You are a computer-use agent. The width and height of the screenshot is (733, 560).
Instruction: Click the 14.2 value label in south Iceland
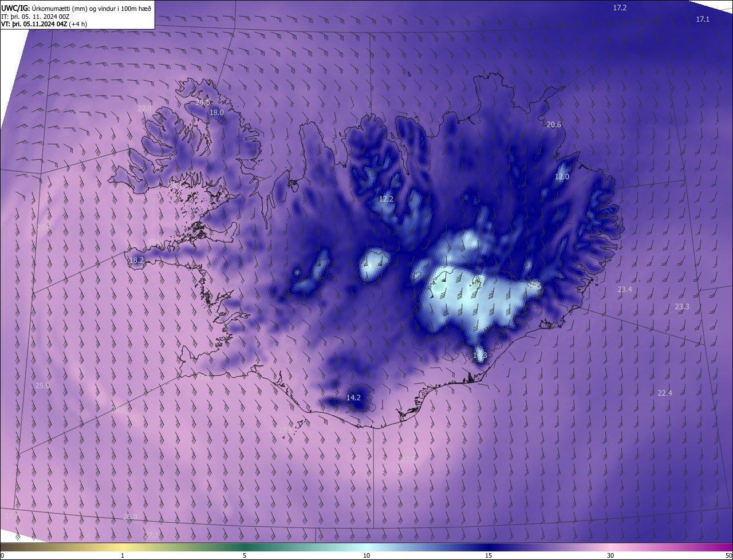tap(353, 397)
